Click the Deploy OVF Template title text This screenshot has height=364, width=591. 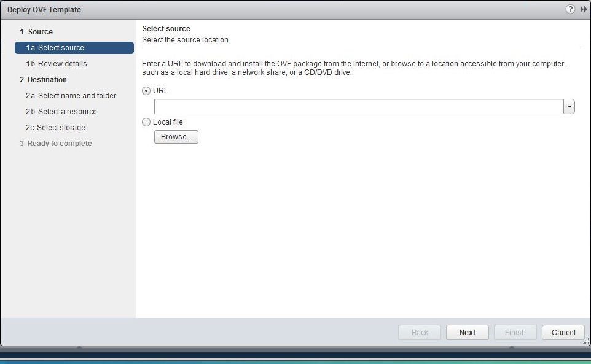click(44, 10)
